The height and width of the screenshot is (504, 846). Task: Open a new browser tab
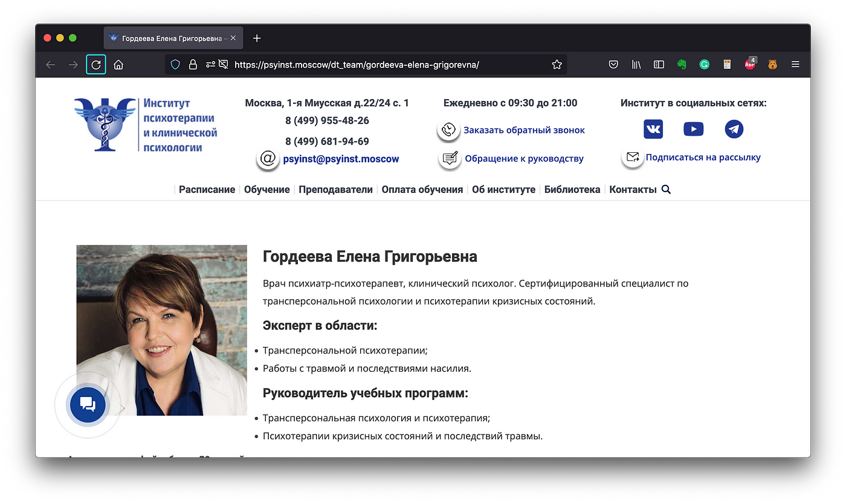tap(257, 38)
